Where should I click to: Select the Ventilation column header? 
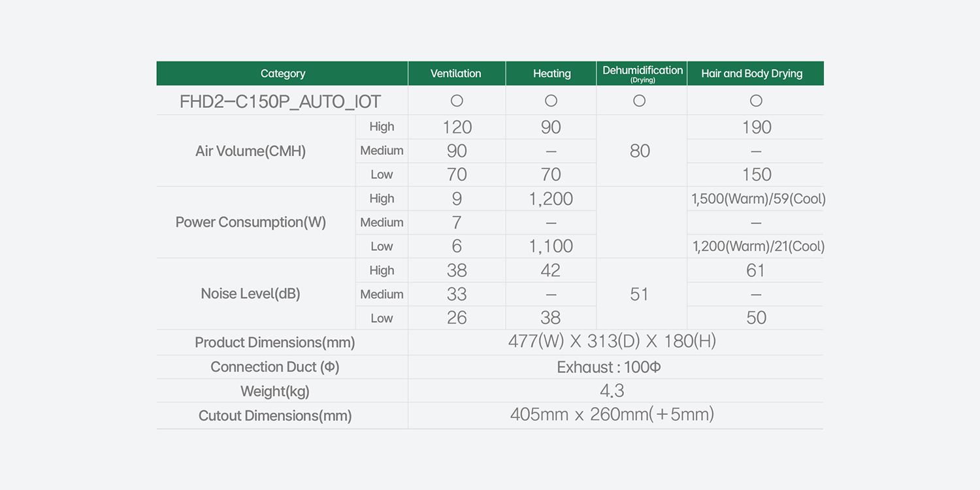(x=456, y=74)
